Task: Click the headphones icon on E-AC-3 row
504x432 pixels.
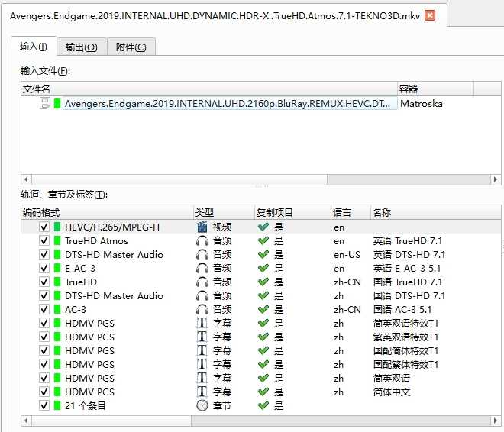Action: coord(202,268)
